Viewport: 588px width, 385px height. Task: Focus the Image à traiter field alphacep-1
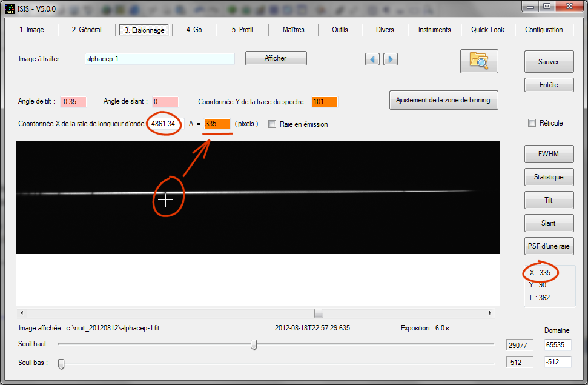[160, 59]
